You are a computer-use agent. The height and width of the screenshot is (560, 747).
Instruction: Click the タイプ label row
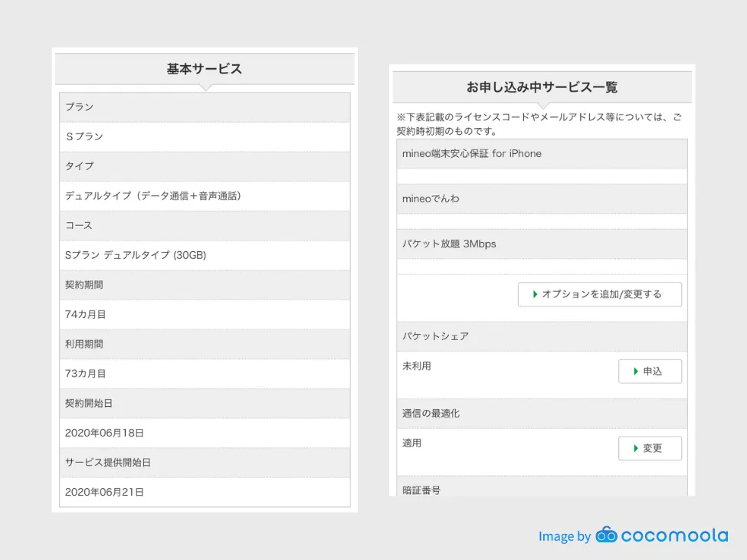[205, 166]
